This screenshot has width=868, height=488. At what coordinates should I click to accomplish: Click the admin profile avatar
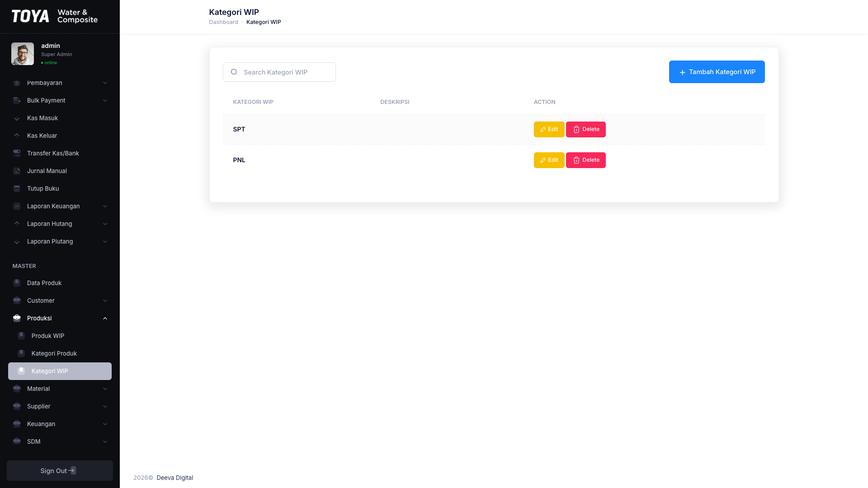[23, 54]
